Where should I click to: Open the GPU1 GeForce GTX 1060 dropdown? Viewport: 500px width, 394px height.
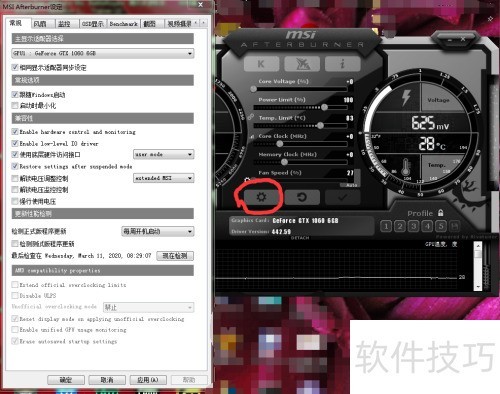point(103,53)
